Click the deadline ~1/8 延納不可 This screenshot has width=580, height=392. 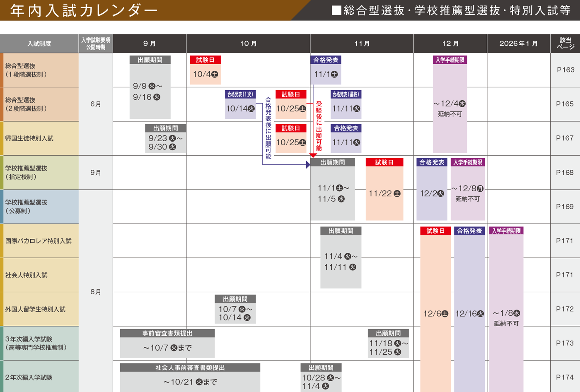tap(506, 318)
